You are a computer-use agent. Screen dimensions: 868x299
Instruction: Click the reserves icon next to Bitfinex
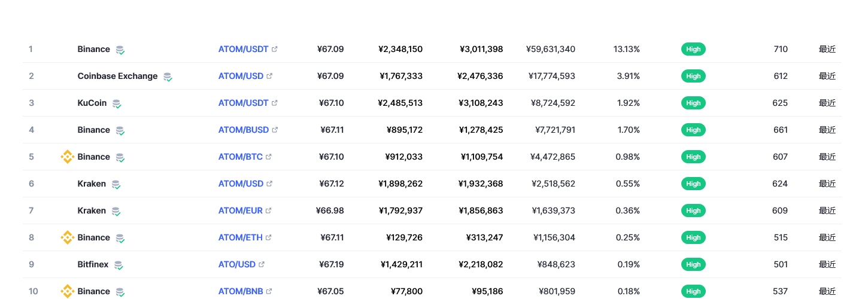tap(119, 265)
